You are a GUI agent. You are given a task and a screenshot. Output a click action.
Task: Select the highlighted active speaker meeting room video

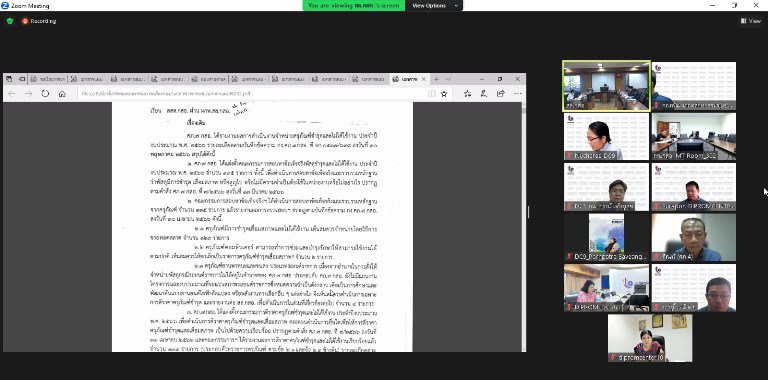(x=606, y=86)
